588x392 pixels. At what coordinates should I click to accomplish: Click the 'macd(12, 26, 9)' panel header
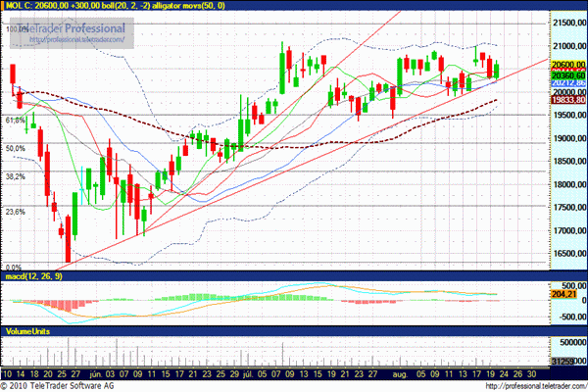[33, 276]
